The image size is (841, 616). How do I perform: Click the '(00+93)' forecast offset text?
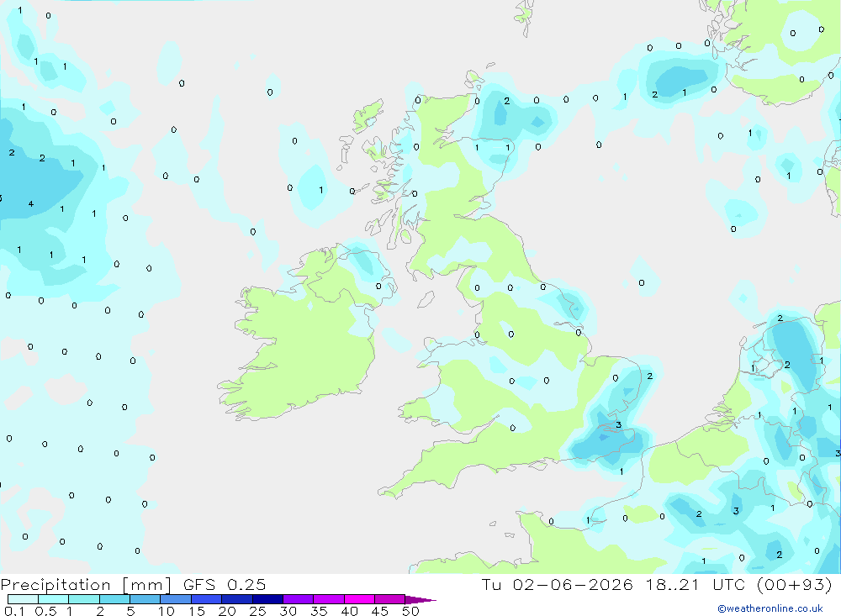795,585
